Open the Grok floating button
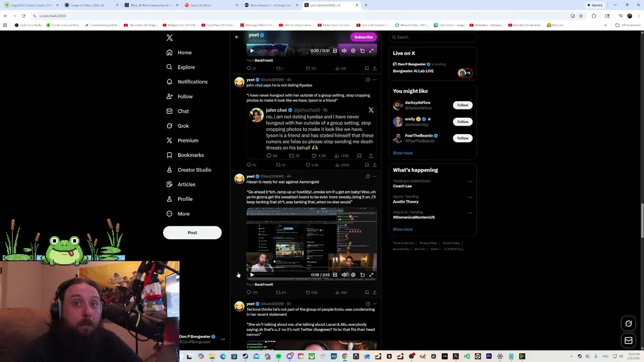 [628, 324]
